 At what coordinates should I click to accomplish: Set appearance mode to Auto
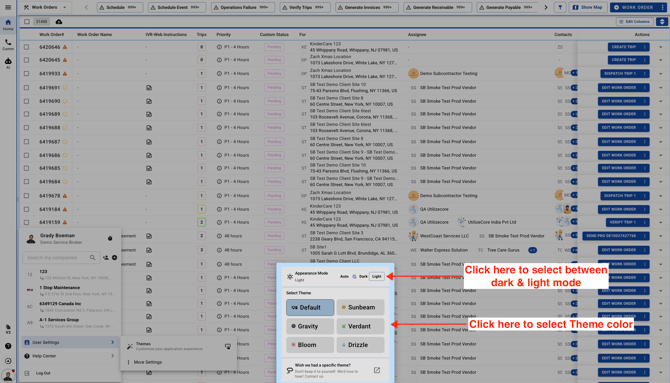click(x=344, y=277)
